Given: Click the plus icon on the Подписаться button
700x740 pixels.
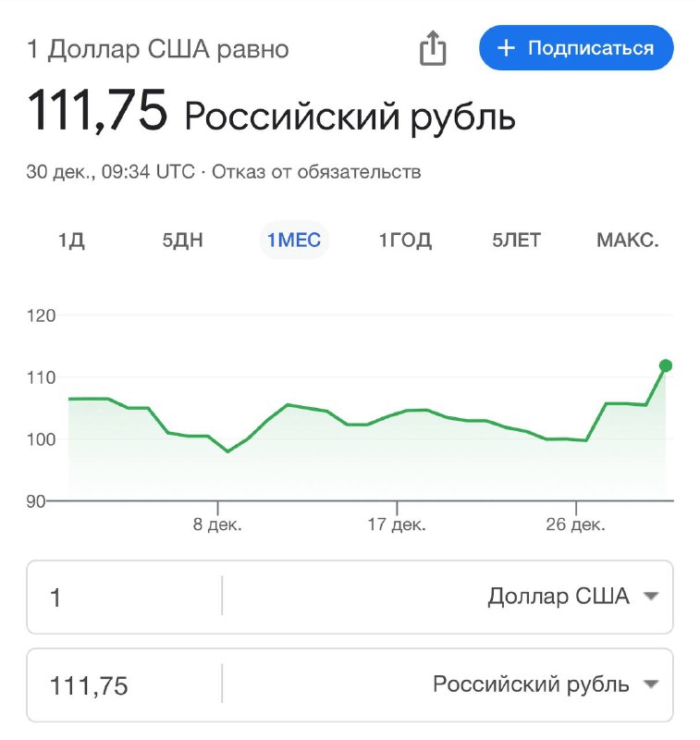Looking at the screenshot, I should (506, 48).
